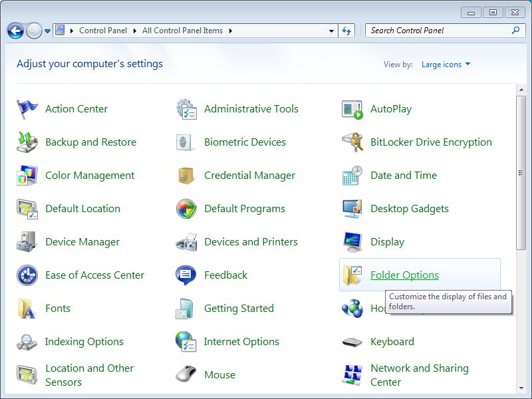532x399 pixels.
Task: Open the BitLocker Drive Encryption icon
Action: [352, 142]
